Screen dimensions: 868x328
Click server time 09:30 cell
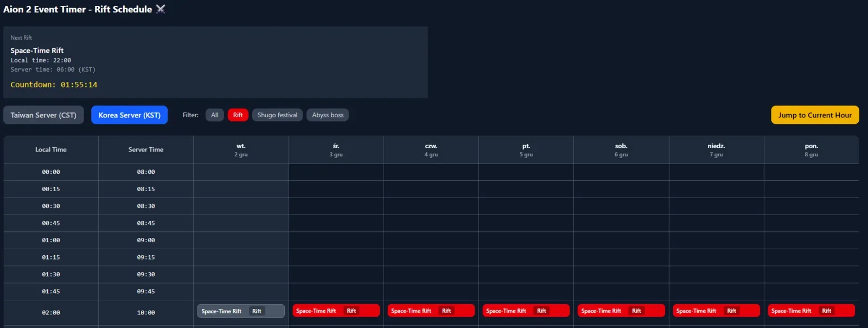[146, 274]
